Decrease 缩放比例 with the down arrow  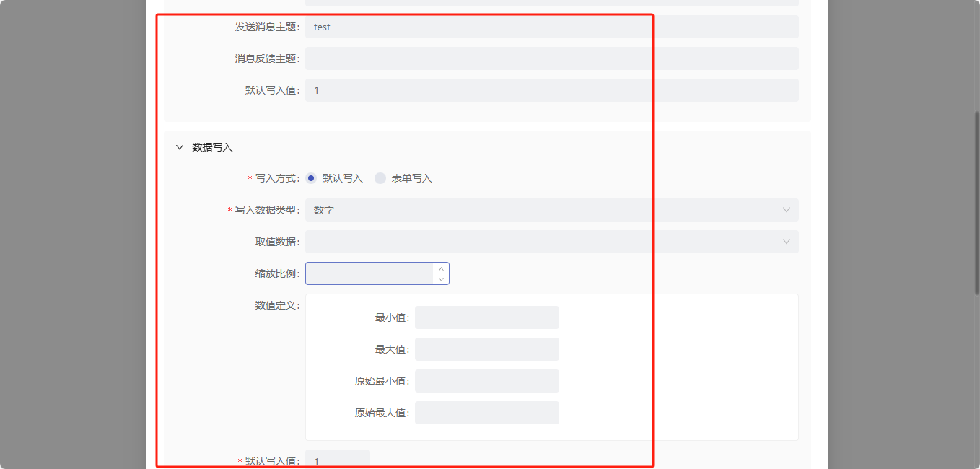[441, 279]
